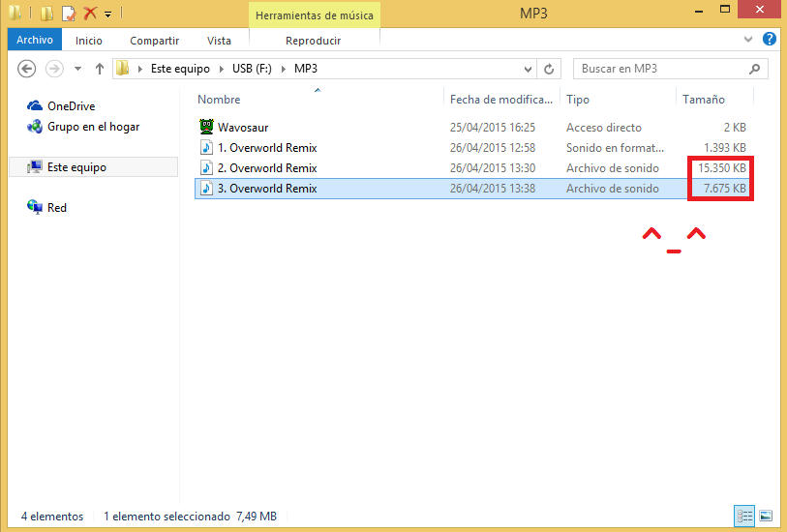This screenshot has width=787, height=532.
Task: Click the properties icon in quick access toolbar
Action: tap(68, 14)
